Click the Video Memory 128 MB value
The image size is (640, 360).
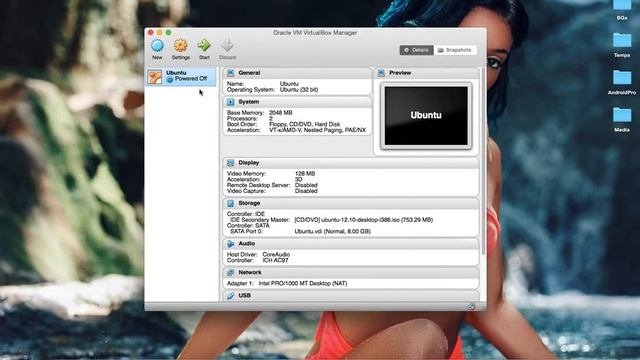click(304, 173)
